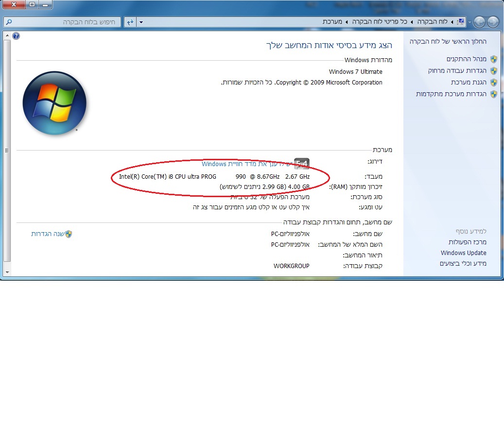Viewport: 504px width, 441px height.
Task: Click shield icon next to הגדרות עבודה מרחוק
Action: (494, 70)
